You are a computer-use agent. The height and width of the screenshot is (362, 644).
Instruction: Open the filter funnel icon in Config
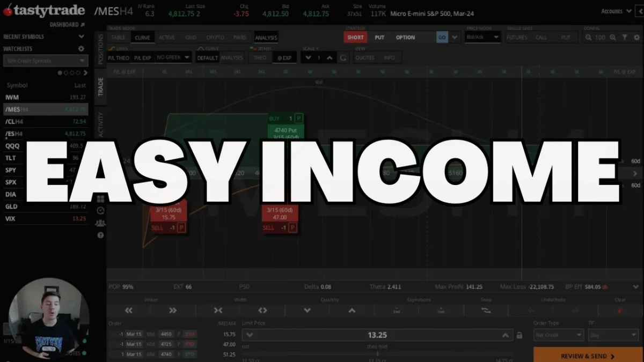(625, 38)
